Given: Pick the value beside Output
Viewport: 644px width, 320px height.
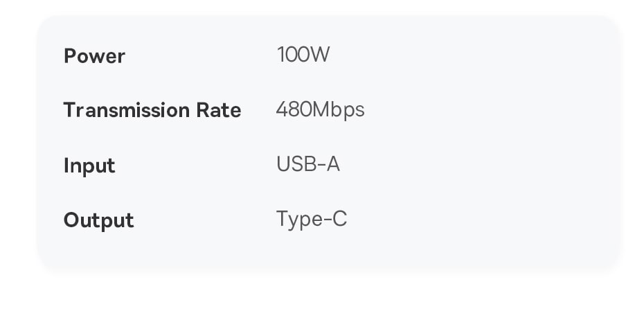Looking at the screenshot, I should click(312, 220).
